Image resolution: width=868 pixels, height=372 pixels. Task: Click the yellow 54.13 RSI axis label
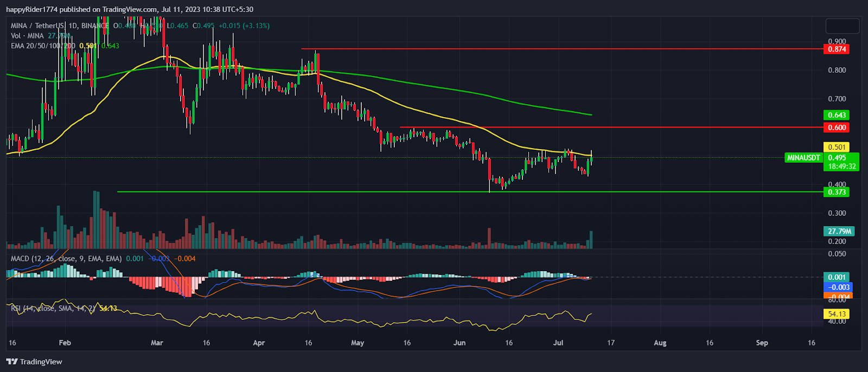[837, 314]
